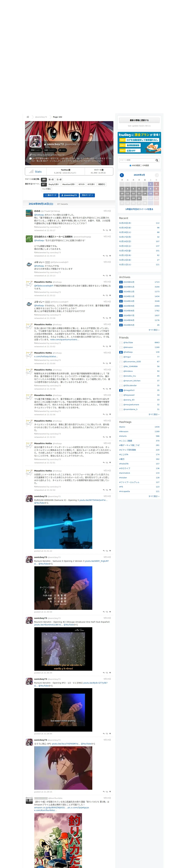Toggle the Replyを除く filter
Image resolution: width=186 pixels, height=868 pixels.
coord(54,184)
